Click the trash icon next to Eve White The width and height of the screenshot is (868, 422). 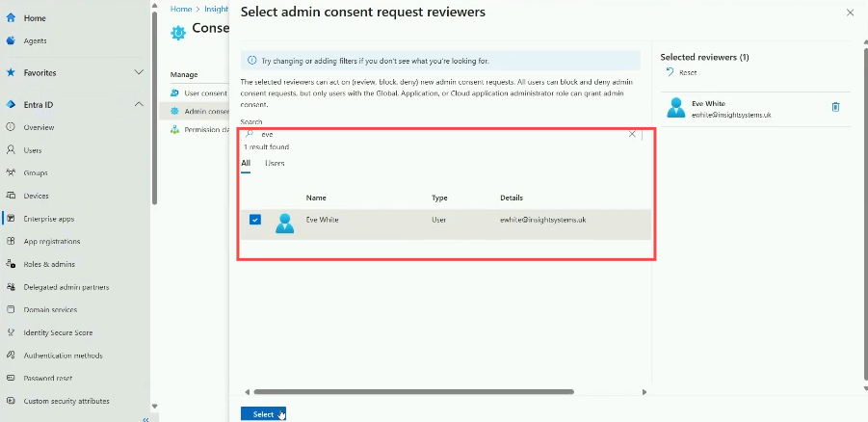835,107
